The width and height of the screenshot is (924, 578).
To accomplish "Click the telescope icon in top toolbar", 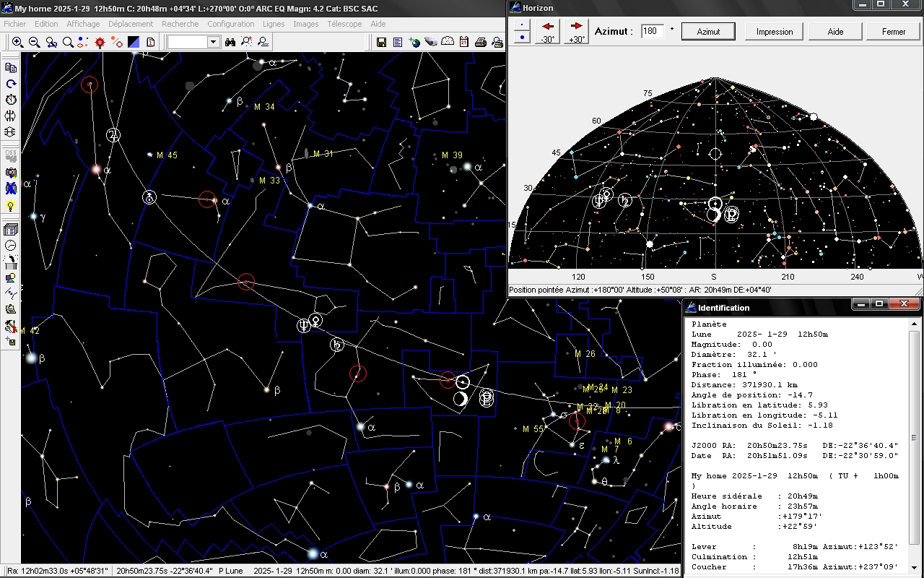I will pos(431,42).
